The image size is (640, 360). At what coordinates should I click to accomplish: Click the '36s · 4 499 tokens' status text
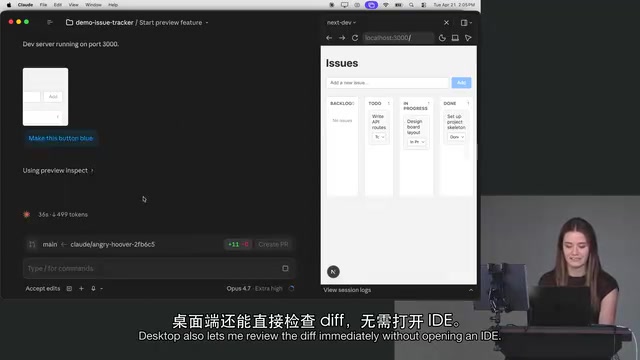coord(63,215)
